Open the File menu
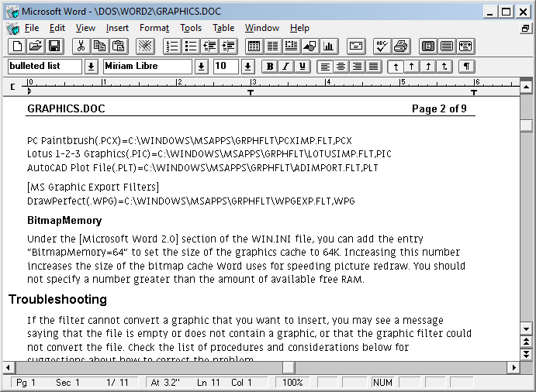Viewport: 536px width, 392px height. [x=32, y=28]
